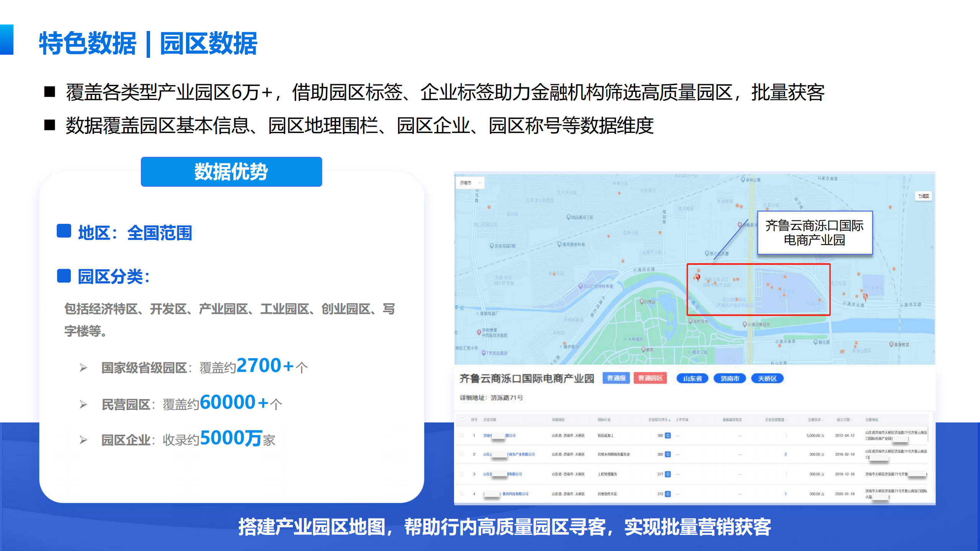Select the 天桥区 tag
The width and height of the screenshot is (980, 551).
pyautogui.click(x=767, y=378)
